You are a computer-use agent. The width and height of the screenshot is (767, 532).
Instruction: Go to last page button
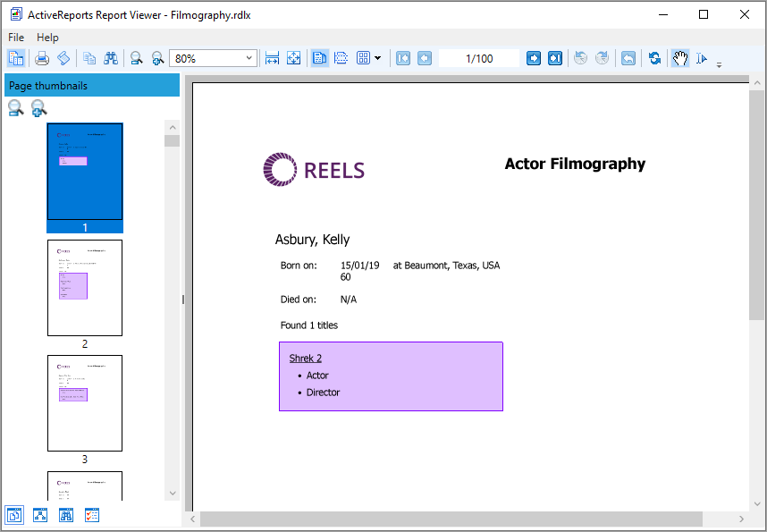555,58
